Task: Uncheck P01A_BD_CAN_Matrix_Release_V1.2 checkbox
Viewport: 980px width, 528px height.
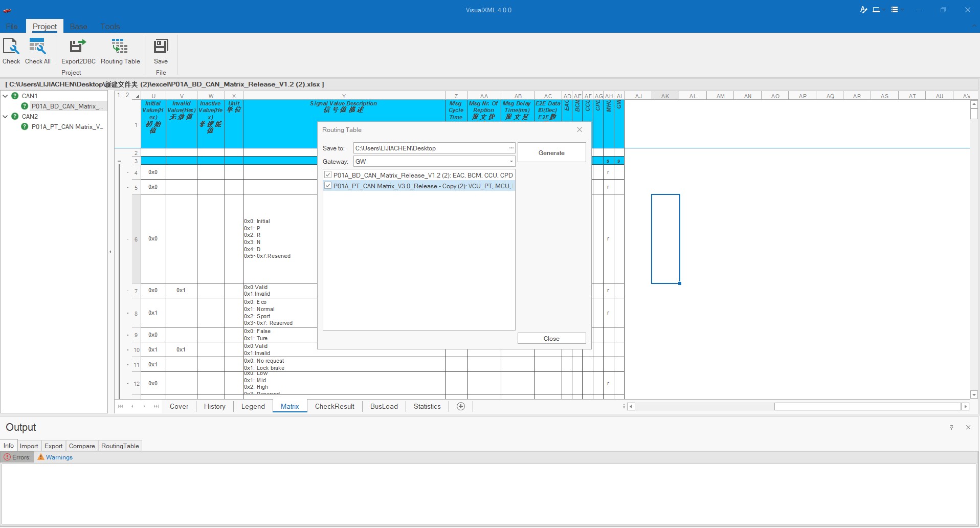Action: pos(328,175)
